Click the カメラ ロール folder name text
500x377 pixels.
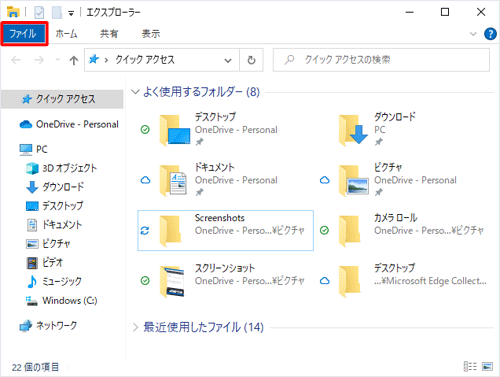point(396,218)
